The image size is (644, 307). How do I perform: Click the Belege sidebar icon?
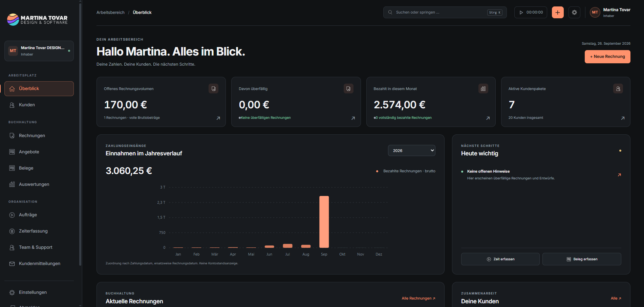[x=12, y=168]
